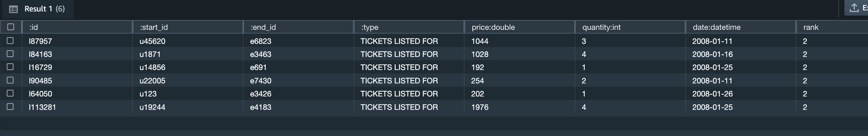Click the :end_id column header
Image resolution: width=868 pixels, height=136 pixels.
tap(263, 27)
